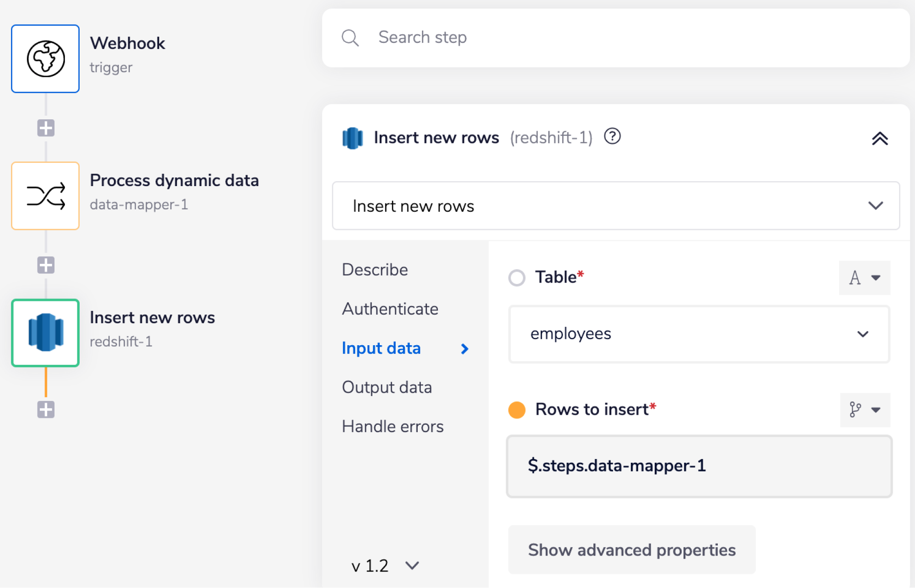Click the Process dynamic data shuffle icon

[45, 195]
